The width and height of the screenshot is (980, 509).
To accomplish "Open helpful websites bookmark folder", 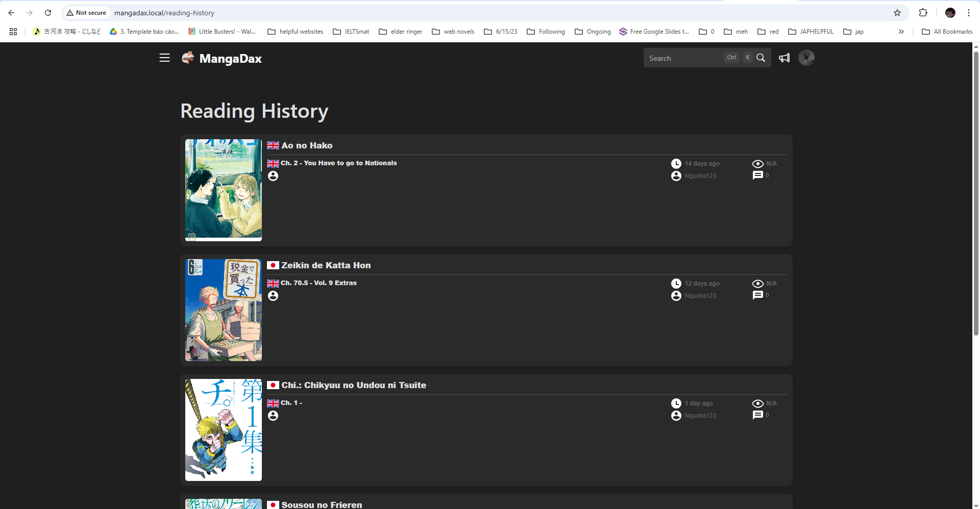I will coord(296,32).
